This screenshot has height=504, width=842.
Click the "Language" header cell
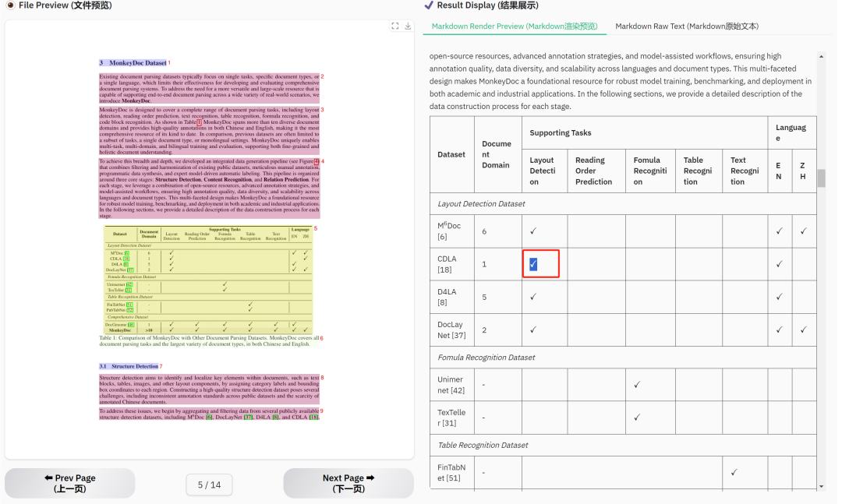click(x=792, y=132)
